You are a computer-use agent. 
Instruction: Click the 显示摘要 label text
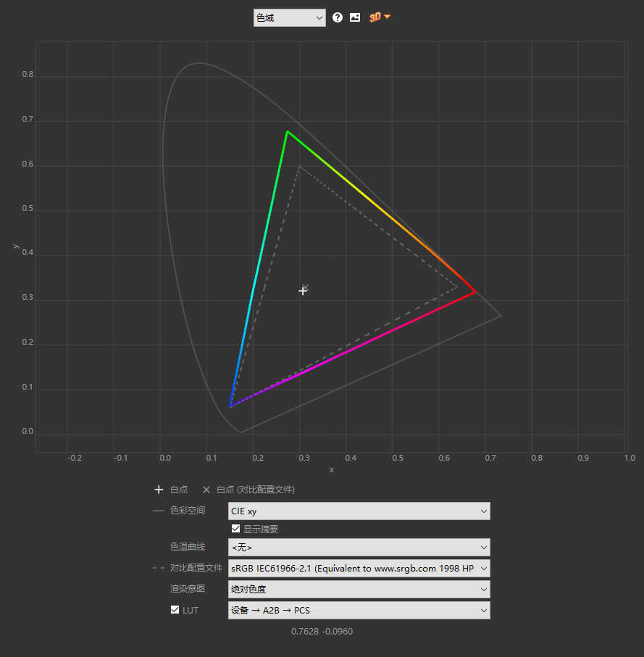click(261, 529)
